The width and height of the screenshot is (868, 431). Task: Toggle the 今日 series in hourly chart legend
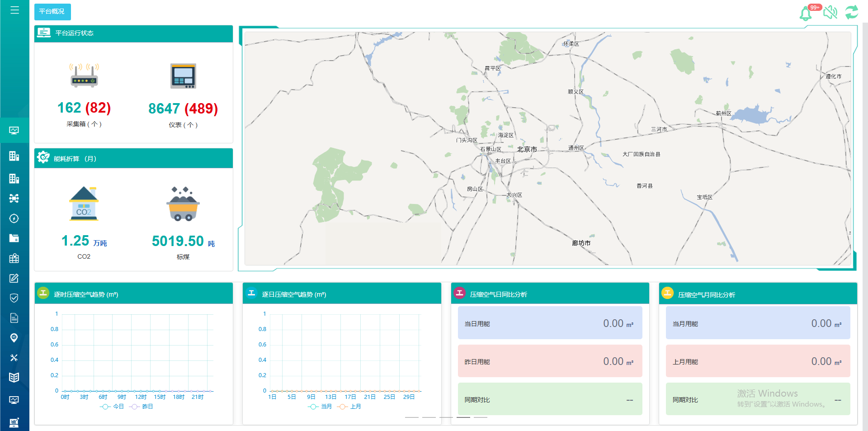click(112, 407)
